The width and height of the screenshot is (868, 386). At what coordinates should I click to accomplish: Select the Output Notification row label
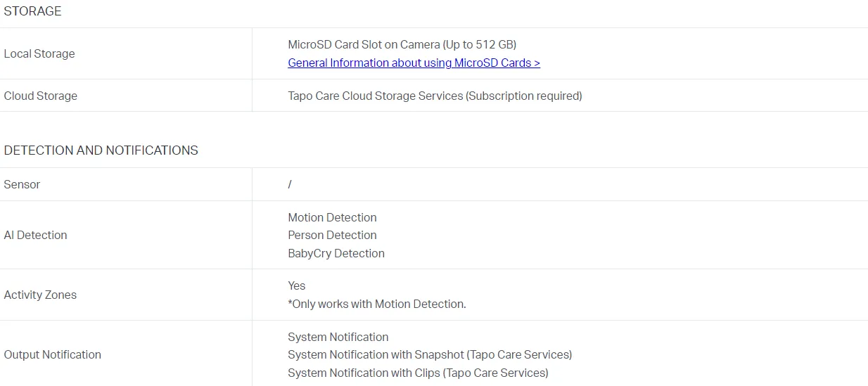53,354
